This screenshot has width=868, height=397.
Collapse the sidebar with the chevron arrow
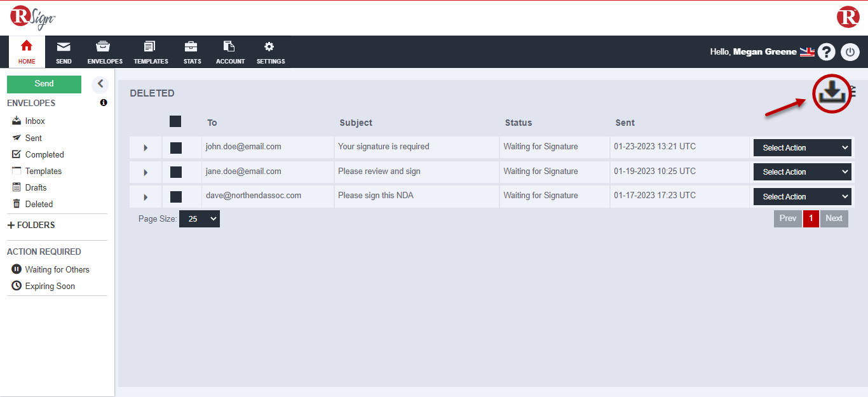(x=100, y=84)
